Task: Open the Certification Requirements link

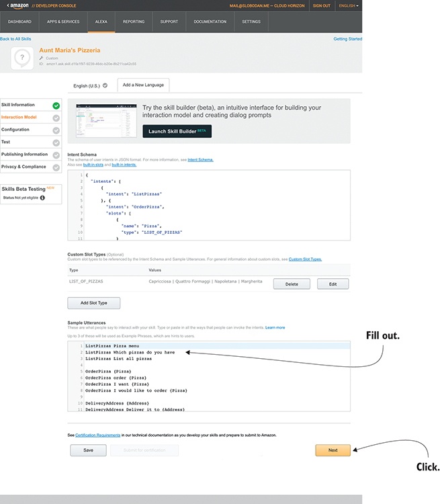Action: click(x=99, y=435)
